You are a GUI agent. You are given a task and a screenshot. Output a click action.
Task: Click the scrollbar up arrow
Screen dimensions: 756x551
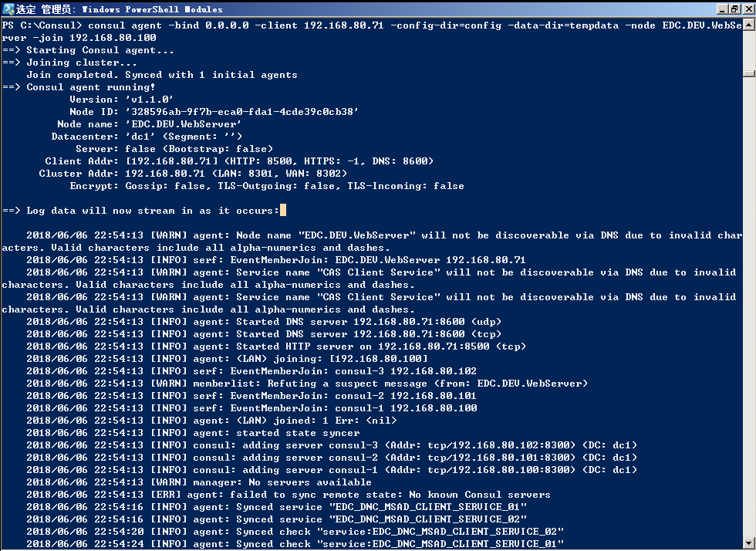pyautogui.click(x=748, y=26)
